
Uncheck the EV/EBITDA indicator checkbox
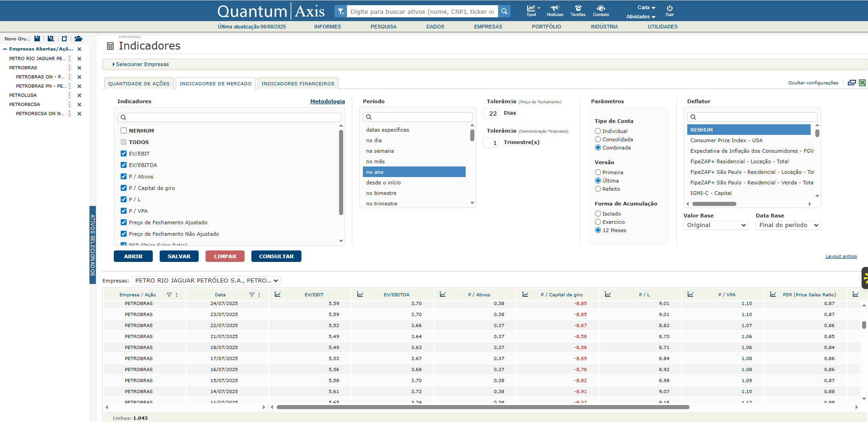[x=123, y=165]
